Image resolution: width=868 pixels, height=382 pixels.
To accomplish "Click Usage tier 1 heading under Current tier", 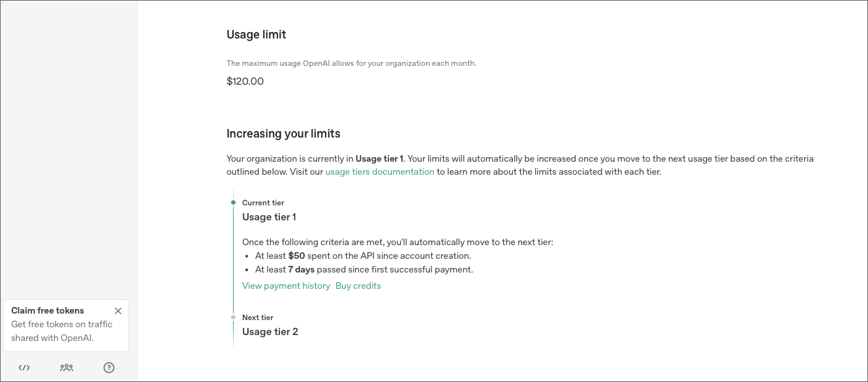I will (x=269, y=217).
